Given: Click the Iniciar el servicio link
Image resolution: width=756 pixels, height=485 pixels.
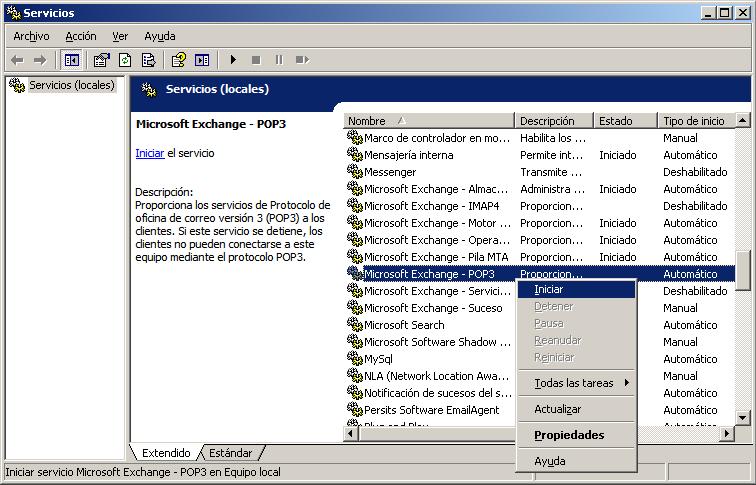Looking at the screenshot, I should pos(149,154).
